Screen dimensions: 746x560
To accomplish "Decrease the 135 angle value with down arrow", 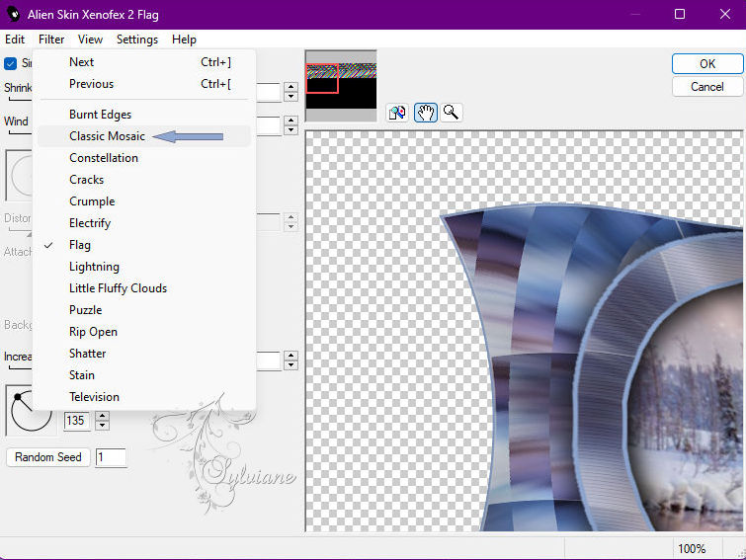I will (103, 426).
